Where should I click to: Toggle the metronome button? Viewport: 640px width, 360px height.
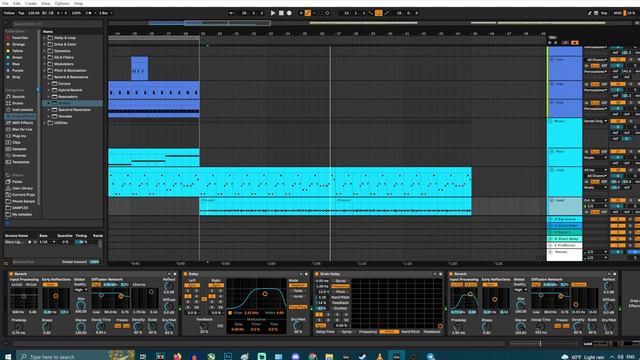pos(89,13)
